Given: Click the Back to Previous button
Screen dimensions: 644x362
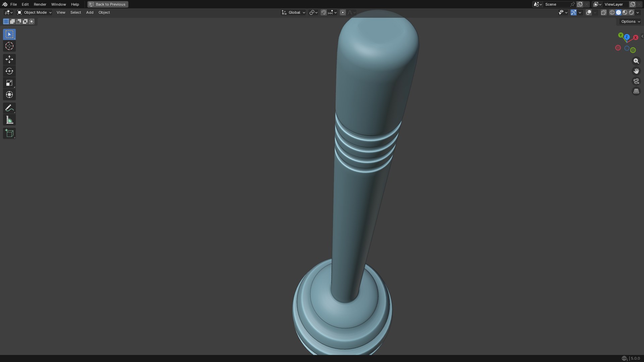Looking at the screenshot, I should pos(108,4).
